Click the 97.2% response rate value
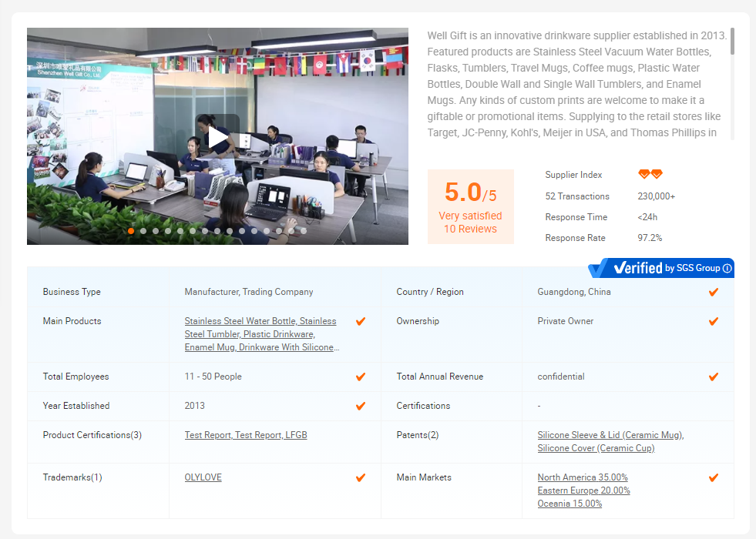756x539 pixels. [650, 238]
